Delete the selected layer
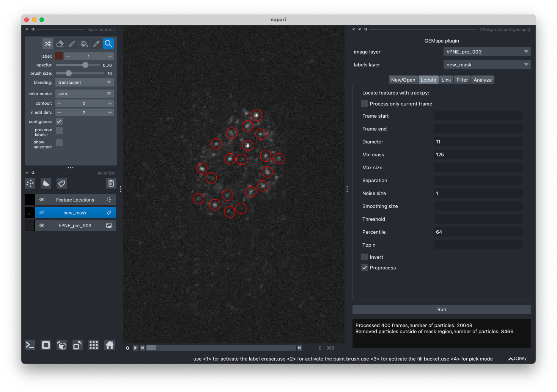Viewport: 557px width, 392px height. point(111,184)
